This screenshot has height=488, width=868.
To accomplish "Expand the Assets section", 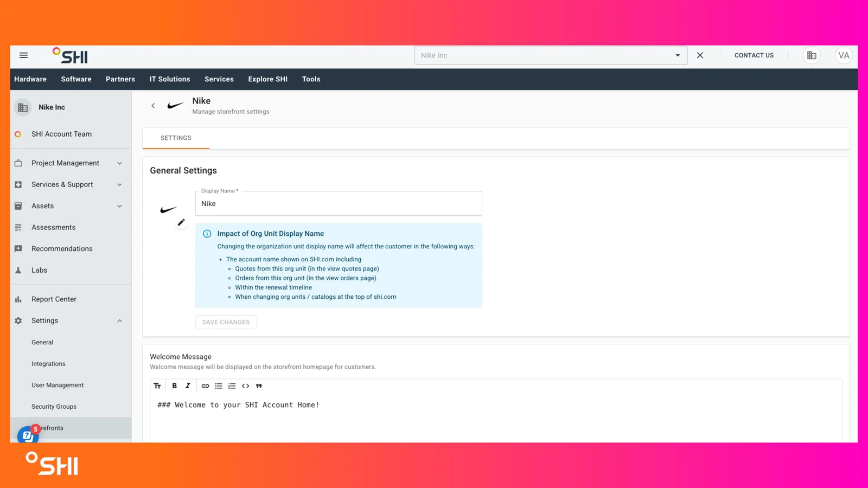I will (x=120, y=206).
